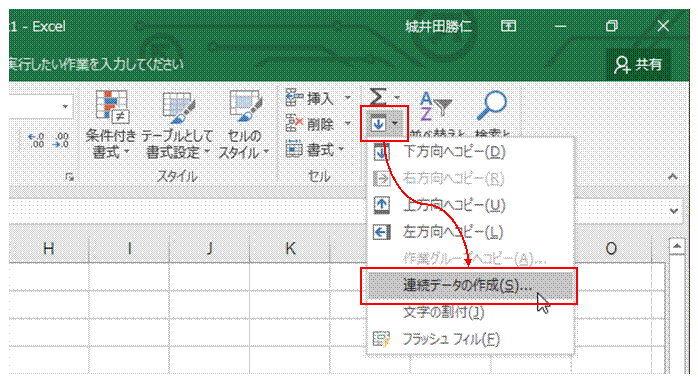Open number format dialog launcher
Image resolution: width=698 pixels, height=380 pixels.
tap(69, 177)
